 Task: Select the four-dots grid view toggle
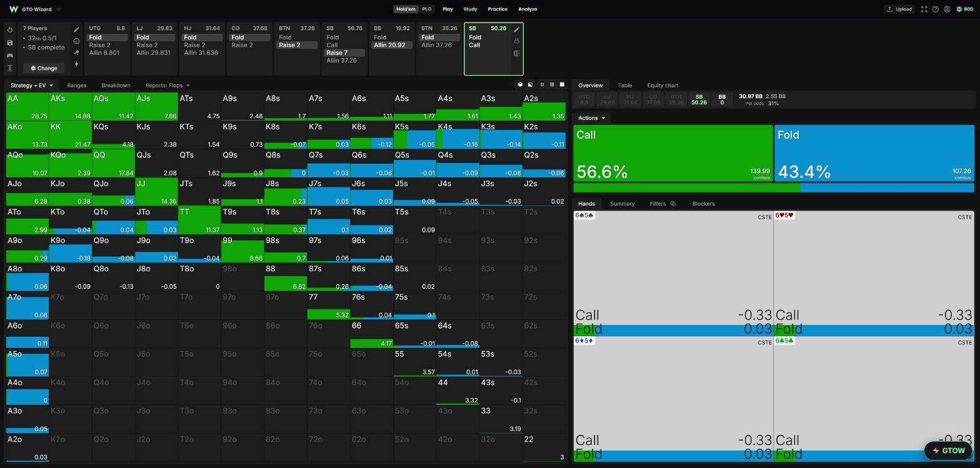542,84
